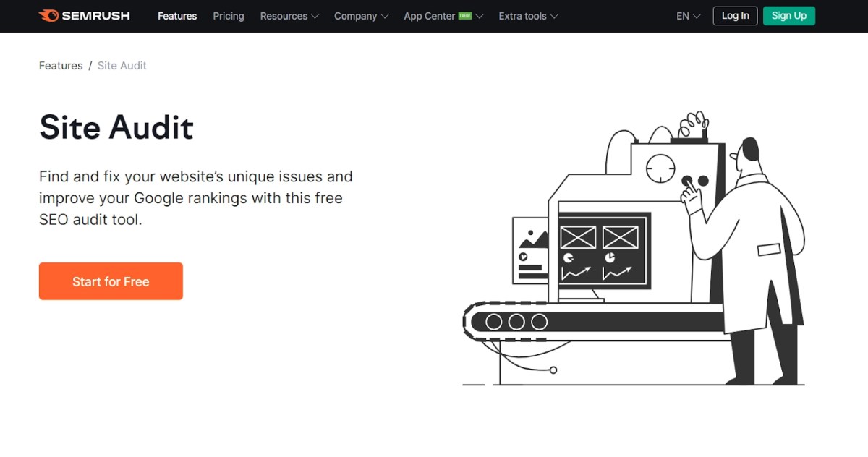
Task: Expand the Company chevron arrow
Action: click(x=385, y=16)
